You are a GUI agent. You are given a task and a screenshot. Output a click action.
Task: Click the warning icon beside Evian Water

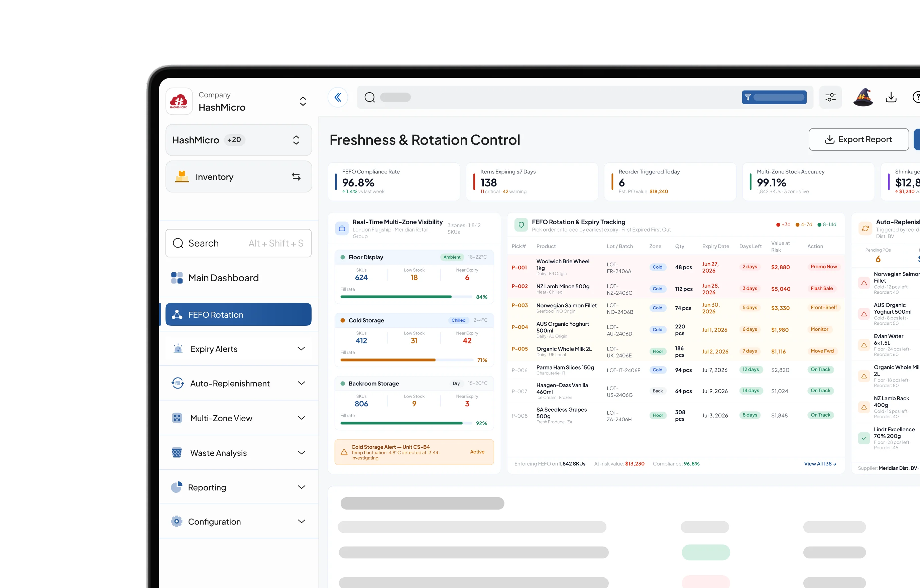pyautogui.click(x=864, y=345)
